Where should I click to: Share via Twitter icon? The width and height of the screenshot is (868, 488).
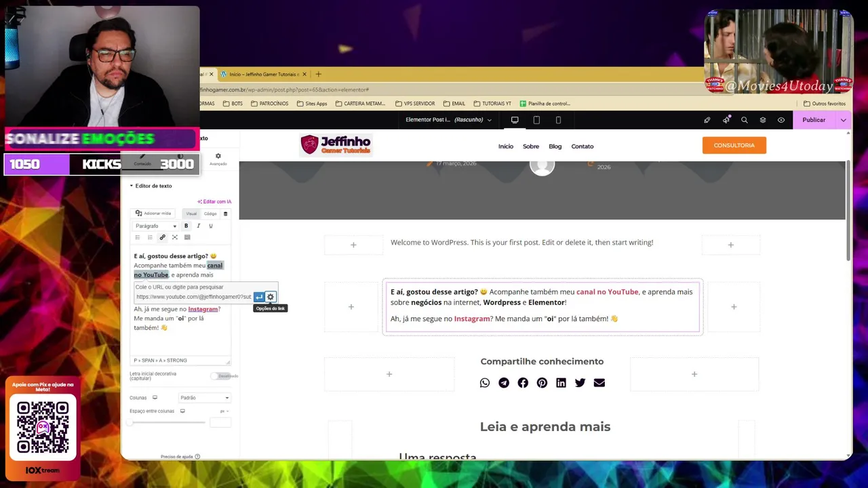pos(580,383)
